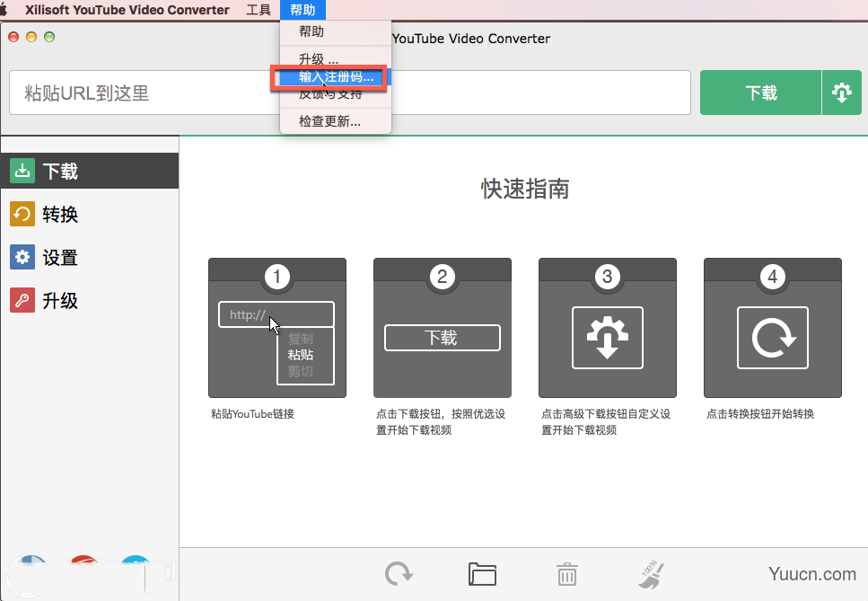Click the cleanup broom icon at the bottom
The width and height of the screenshot is (868, 601).
(650, 574)
